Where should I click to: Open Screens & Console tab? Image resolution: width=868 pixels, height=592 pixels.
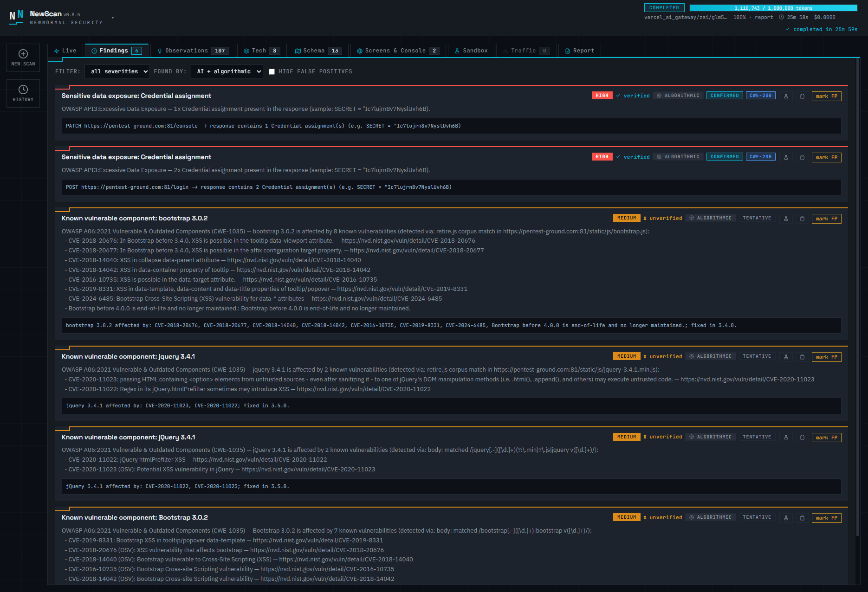(397, 51)
